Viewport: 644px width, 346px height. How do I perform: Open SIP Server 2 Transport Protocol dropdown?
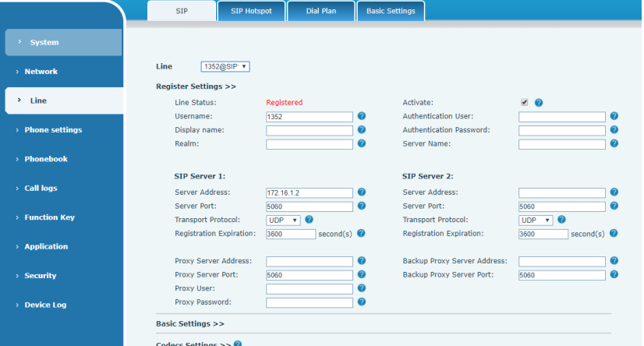pyautogui.click(x=536, y=221)
